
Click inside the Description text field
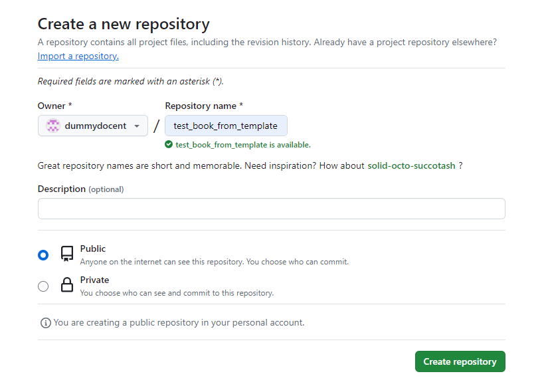(x=271, y=208)
